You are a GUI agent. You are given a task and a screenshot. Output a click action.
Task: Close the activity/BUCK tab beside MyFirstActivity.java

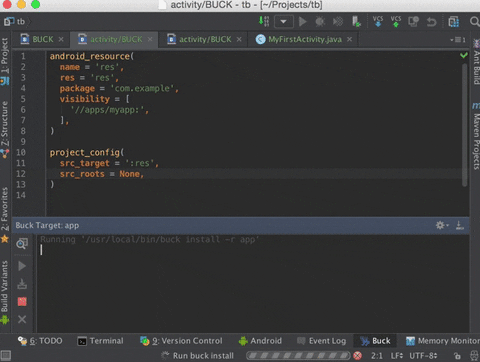[239, 39]
